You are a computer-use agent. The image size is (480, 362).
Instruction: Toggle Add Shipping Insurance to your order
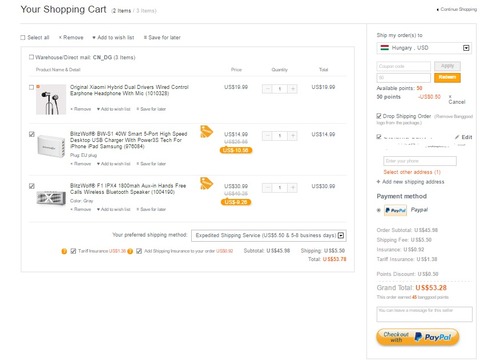click(x=139, y=251)
